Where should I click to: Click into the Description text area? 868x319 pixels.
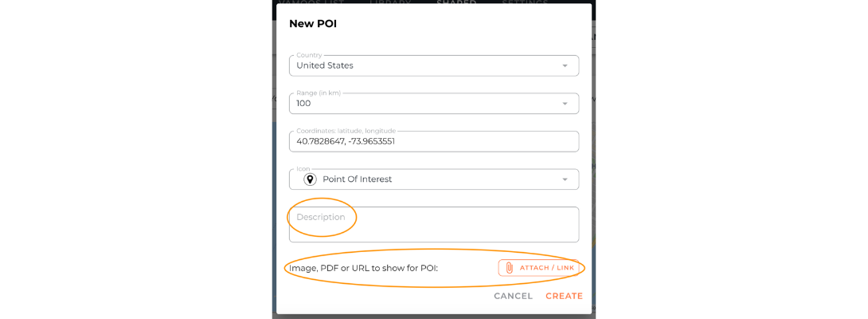click(434, 224)
